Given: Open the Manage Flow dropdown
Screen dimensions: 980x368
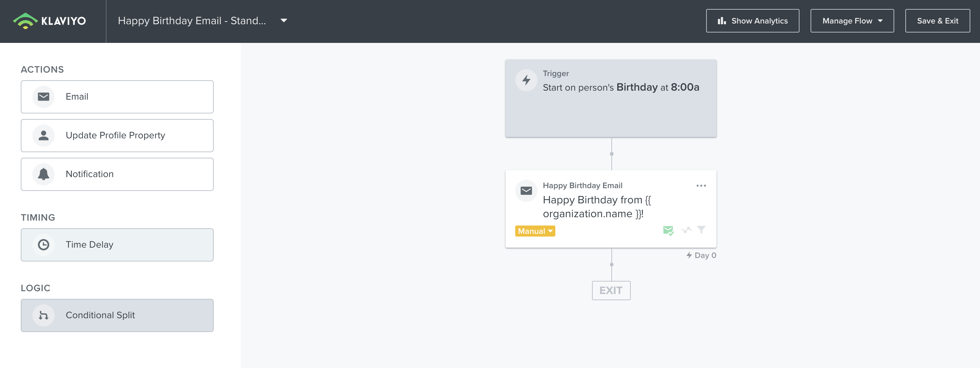Looking at the screenshot, I should click(x=852, y=21).
